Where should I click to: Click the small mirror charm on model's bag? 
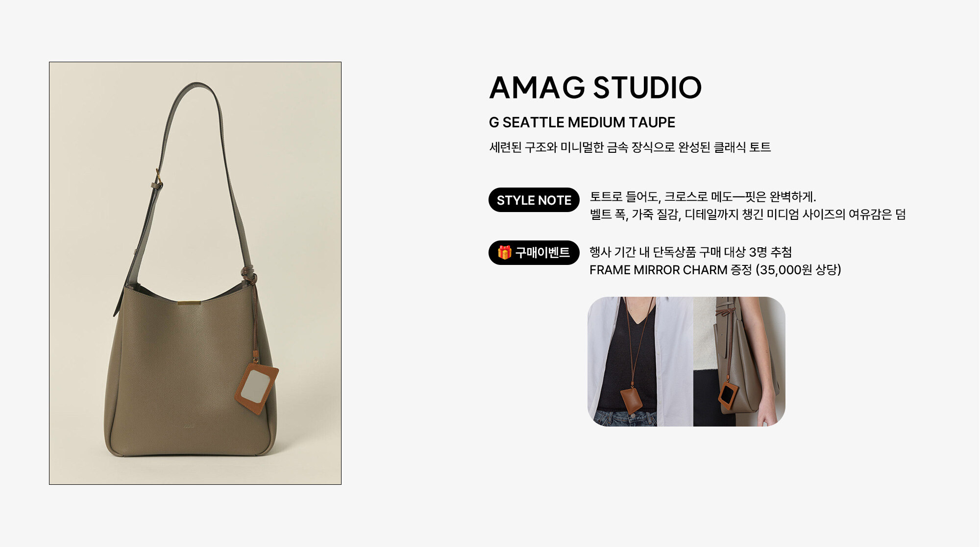[728, 395]
